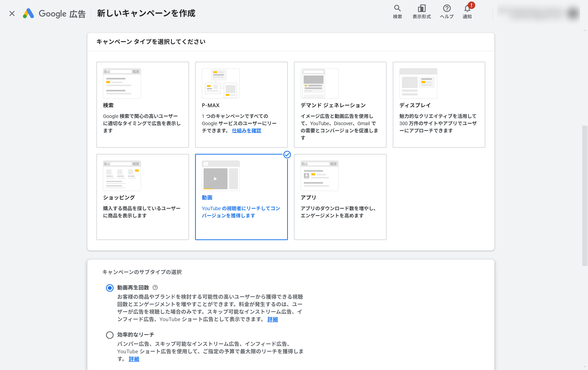Open the ヘルプ help menu
This screenshot has height=370, width=588.
tap(447, 12)
